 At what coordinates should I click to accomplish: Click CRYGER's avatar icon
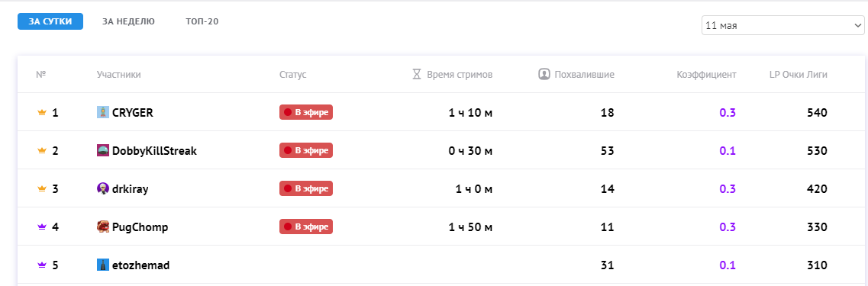(103, 112)
